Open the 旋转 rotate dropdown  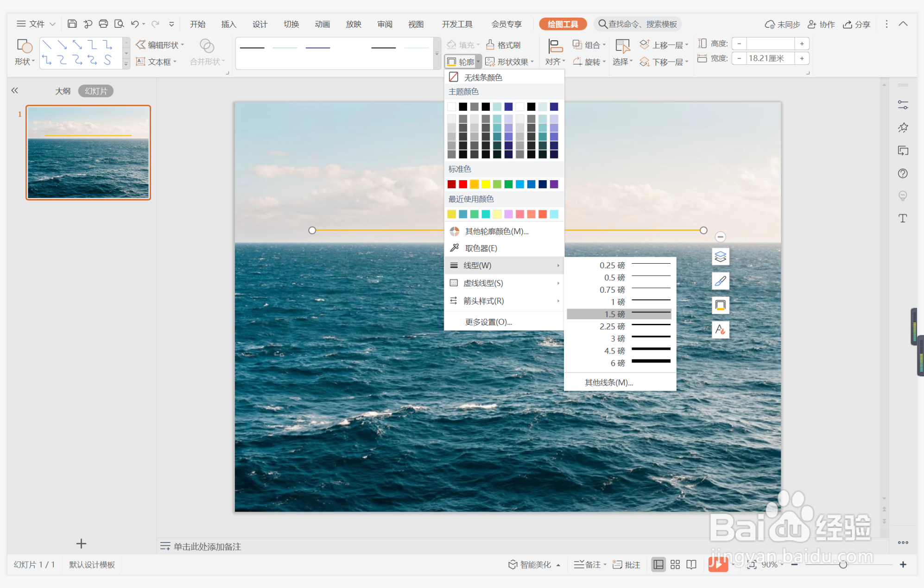pos(589,62)
